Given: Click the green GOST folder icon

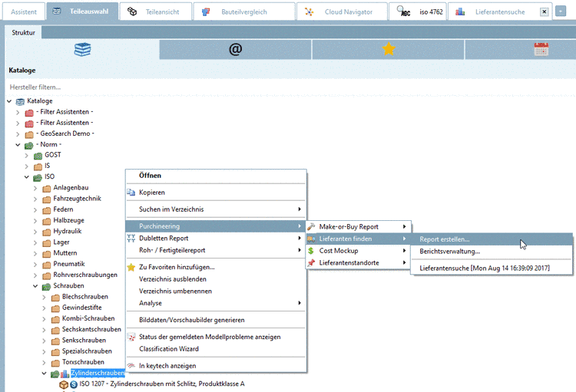Looking at the screenshot, I should coord(38,156).
